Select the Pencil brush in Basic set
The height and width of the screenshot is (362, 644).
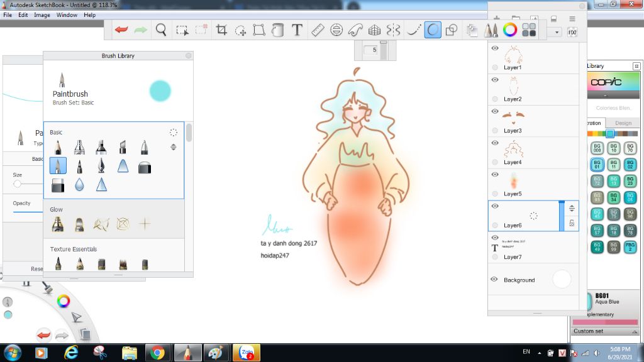point(58,147)
